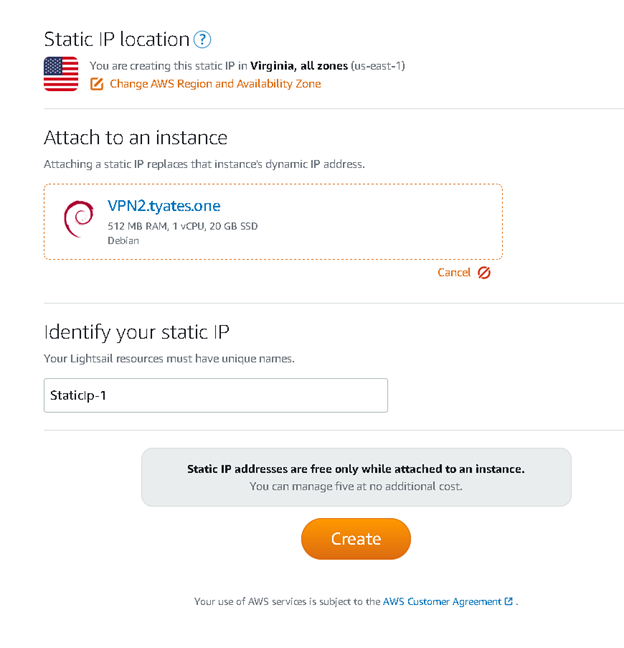Click the Identify your static IP heading

coord(136,332)
